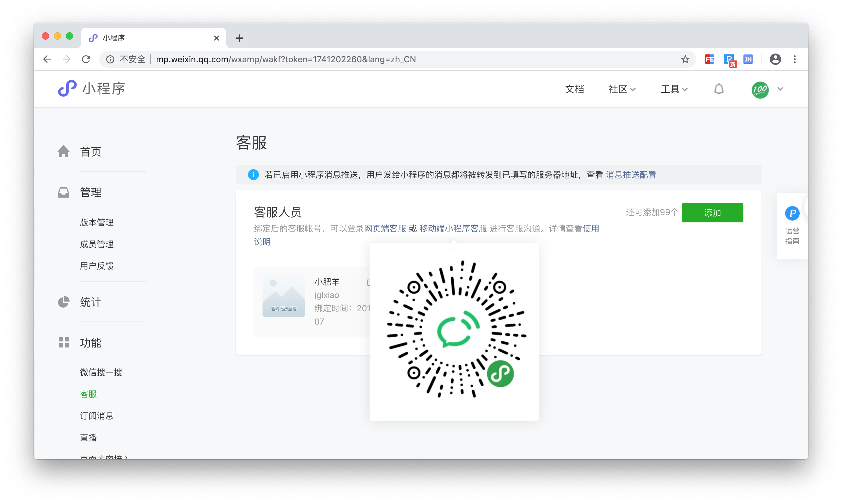This screenshot has height=504, width=842.
Task: Click the Chrome profile avatar icon
Action: pyautogui.click(x=775, y=60)
